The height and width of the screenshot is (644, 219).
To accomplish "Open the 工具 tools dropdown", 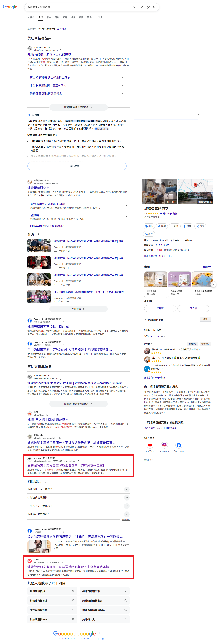I will (101, 18).
